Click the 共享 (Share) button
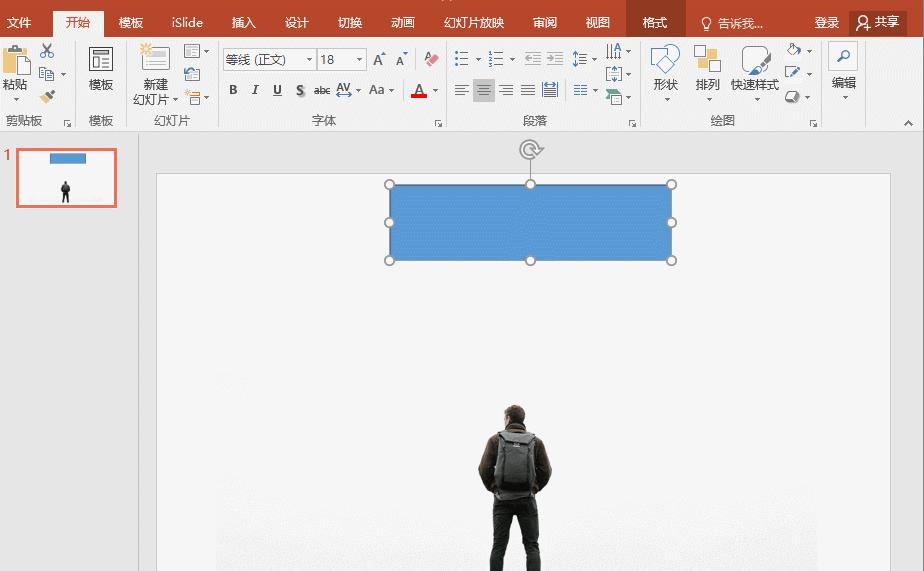Viewport: 924px width, 571px height. [878, 22]
